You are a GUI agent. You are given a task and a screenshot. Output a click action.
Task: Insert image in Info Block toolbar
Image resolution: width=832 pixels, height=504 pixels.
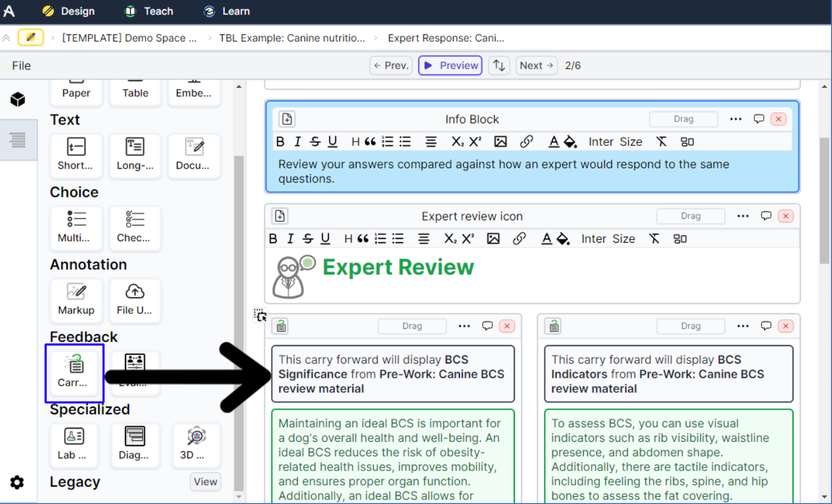coord(501,142)
